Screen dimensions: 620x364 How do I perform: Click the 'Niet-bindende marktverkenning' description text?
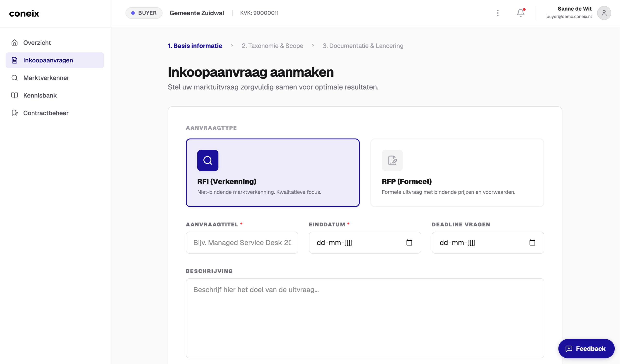[259, 192]
